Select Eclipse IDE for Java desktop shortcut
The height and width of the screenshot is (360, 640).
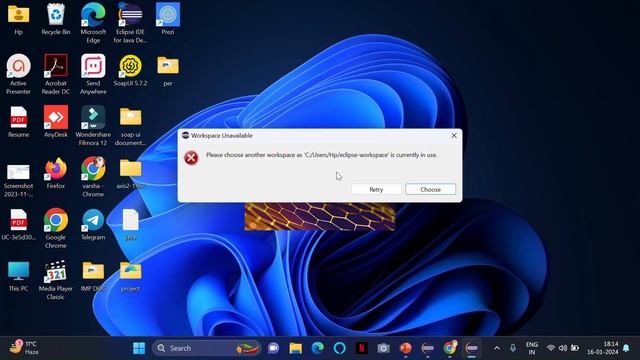[130, 23]
